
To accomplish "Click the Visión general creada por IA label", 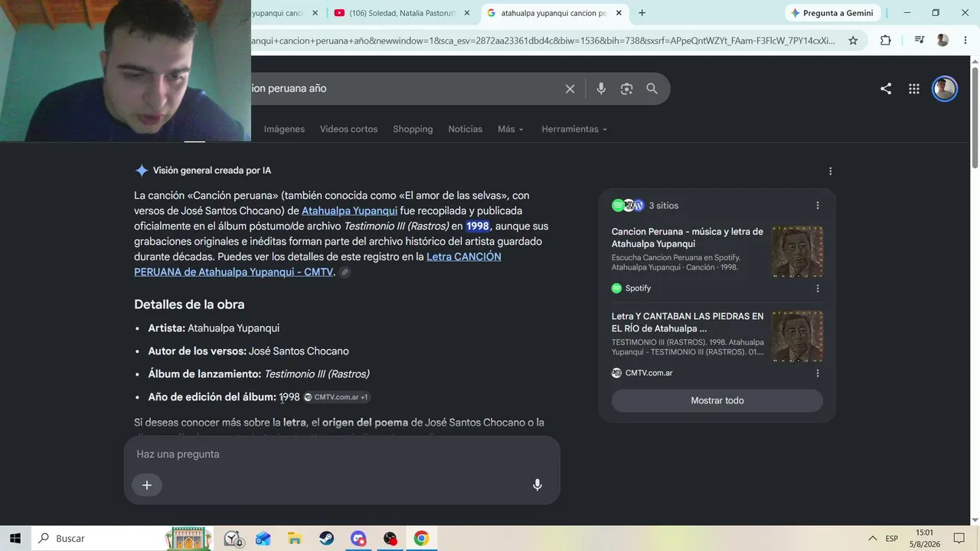I will point(212,171).
